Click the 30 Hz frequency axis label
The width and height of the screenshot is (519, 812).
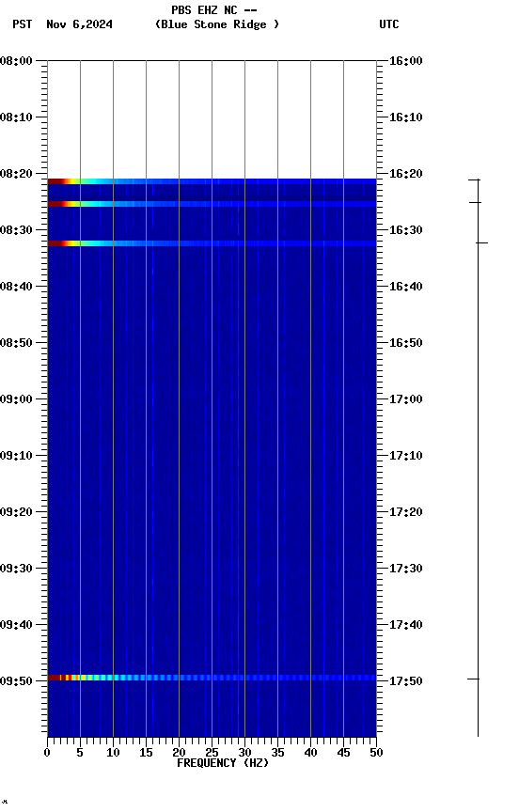244,753
